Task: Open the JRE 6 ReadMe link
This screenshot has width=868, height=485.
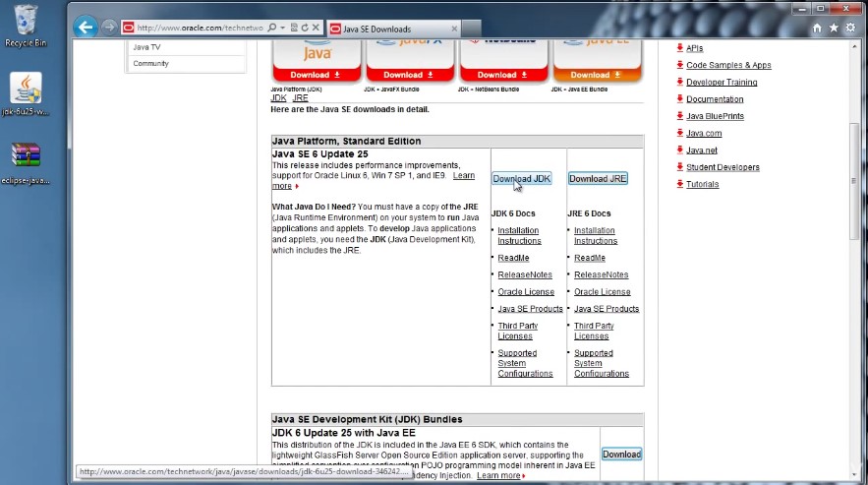Action: 590,258
